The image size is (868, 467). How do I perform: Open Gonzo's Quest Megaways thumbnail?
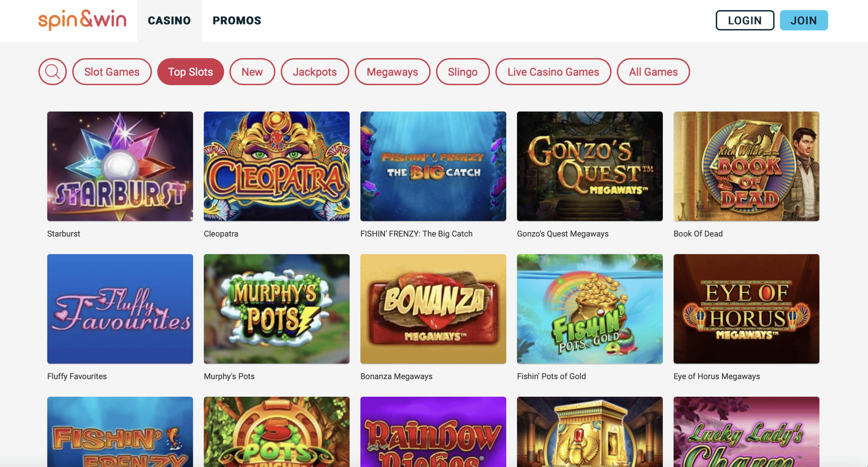click(x=590, y=166)
